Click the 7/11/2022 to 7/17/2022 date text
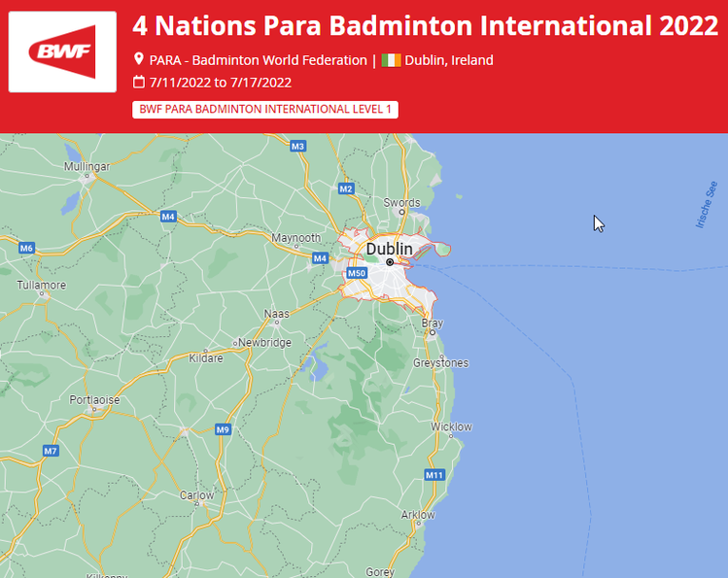This screenshot has height=578, width=728. (221, 83)
